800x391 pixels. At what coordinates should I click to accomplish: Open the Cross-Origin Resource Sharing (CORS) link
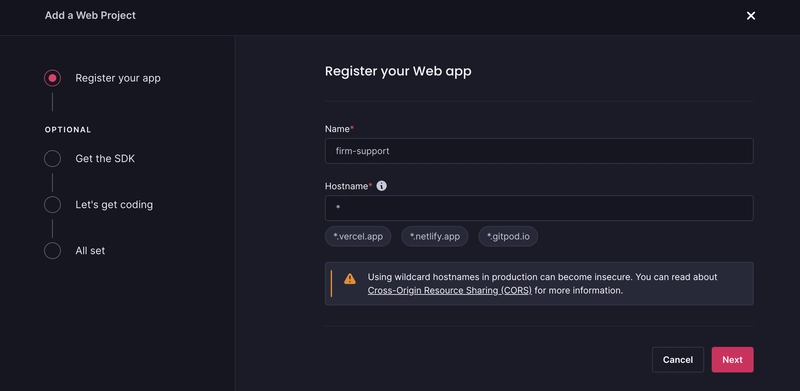click(449, 290)
